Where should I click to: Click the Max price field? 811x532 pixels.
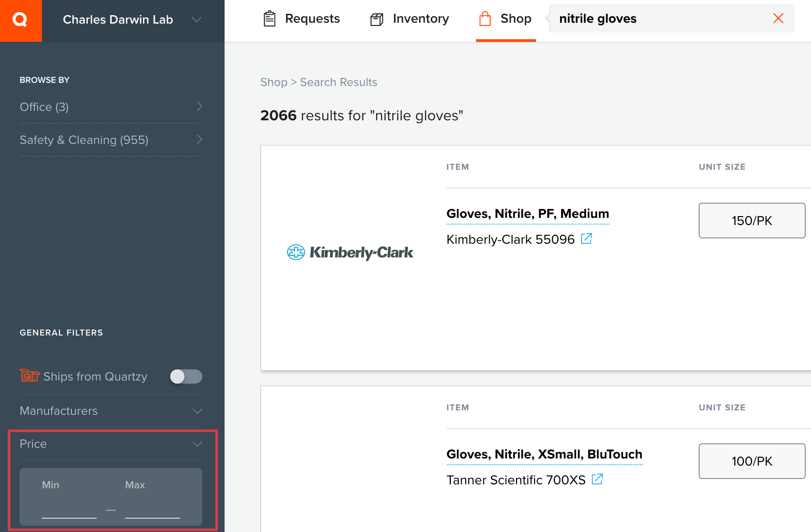pyautogui.click(x=152, y=509)
